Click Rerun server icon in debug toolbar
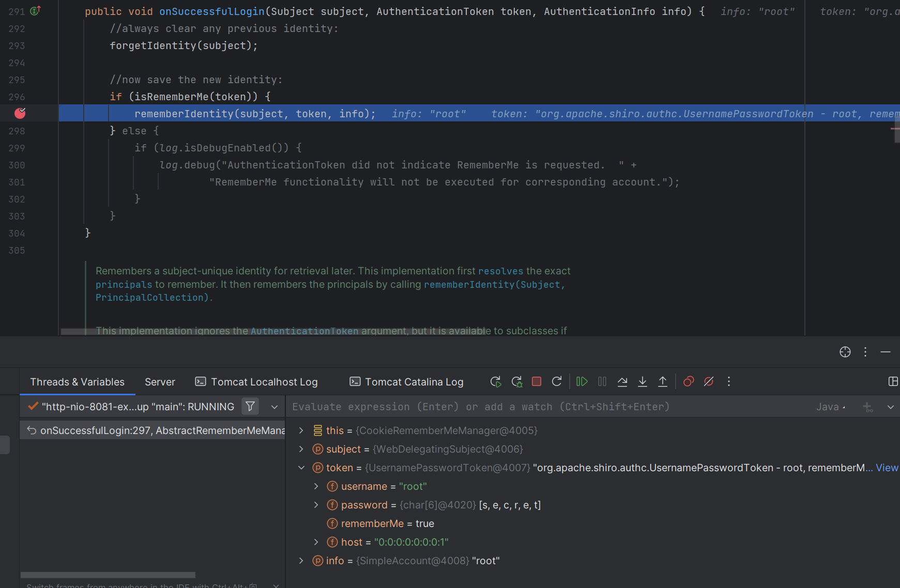This screenshot has height=588, width=900. (x=495, y=382)
